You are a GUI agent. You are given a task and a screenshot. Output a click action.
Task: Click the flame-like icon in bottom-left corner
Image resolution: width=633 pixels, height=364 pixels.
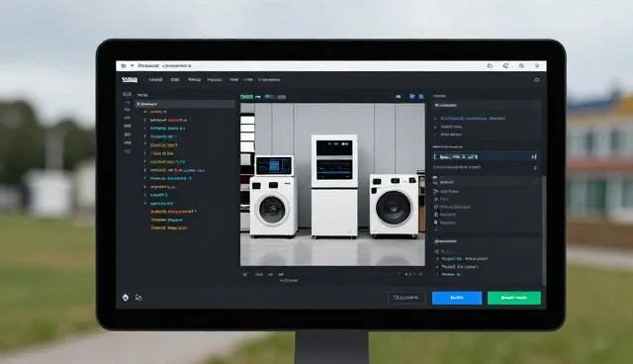point(126,298)
